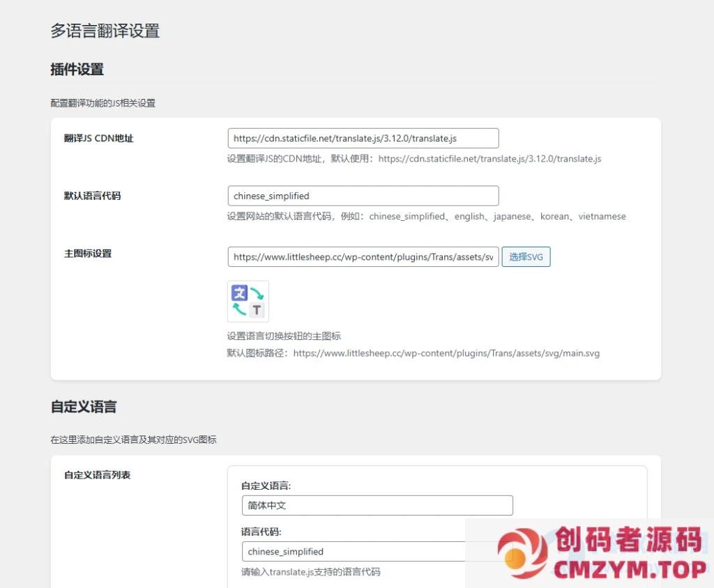The image size is (714, 588).
Task: Focus the 翻译JS CDN地址 input field
Action: [x=363, y=138]
